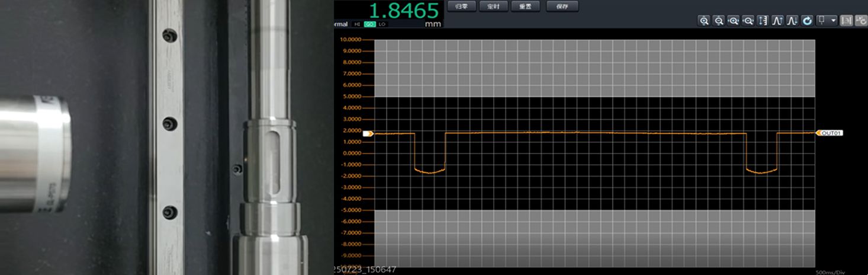Screen dimensions: 868x275
Task: Click the vertical zoom out magnifier icon
Action: click(x=719, y=21)
